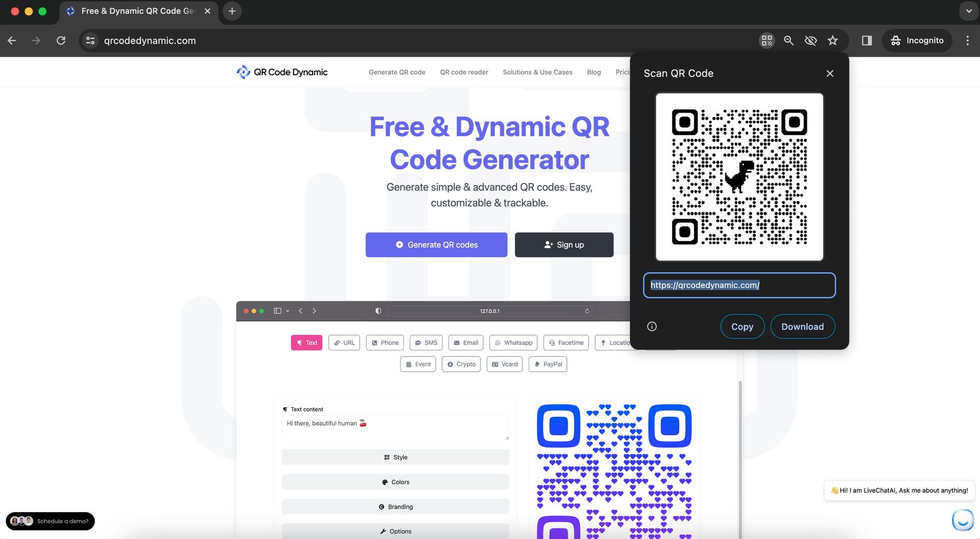The width and height of the screenshot is (980, 539).
Task: Click the QR code icon in the address bar
Action: pyautogui.click(x=767, y=40)
